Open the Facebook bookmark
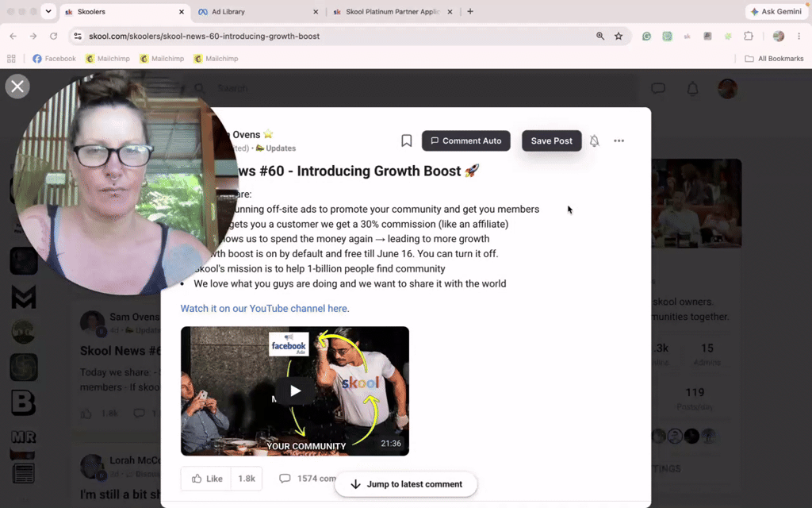This screenshot has height=508, width=812. click(x=55, y=59)
